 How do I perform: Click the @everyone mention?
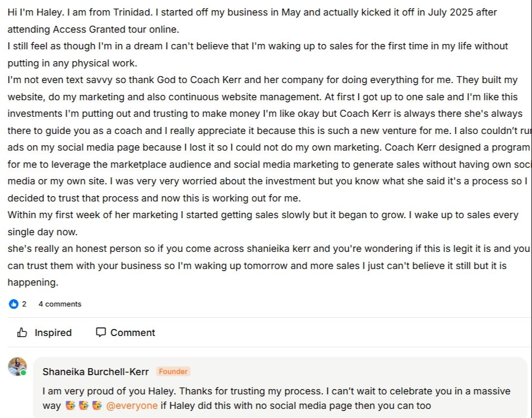132,406
